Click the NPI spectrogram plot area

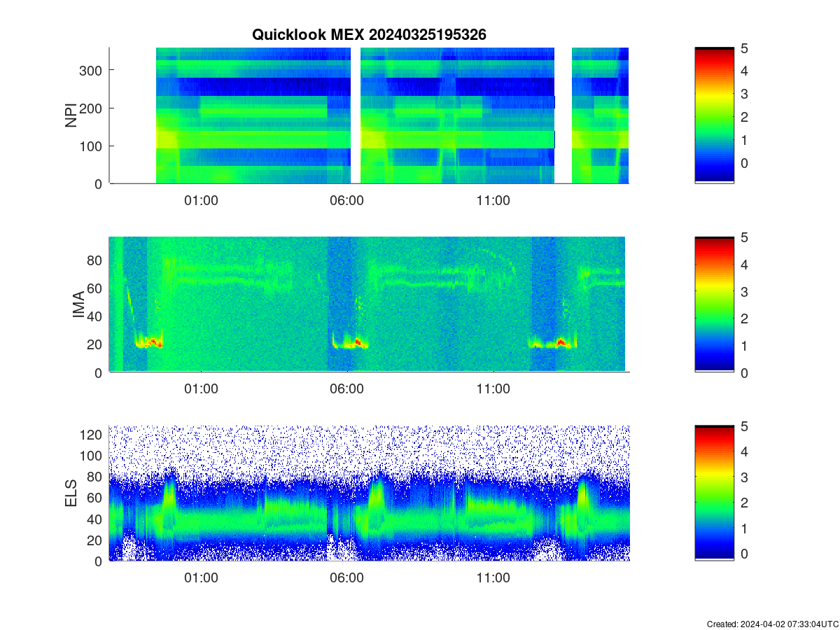click(x=369, y=115)
